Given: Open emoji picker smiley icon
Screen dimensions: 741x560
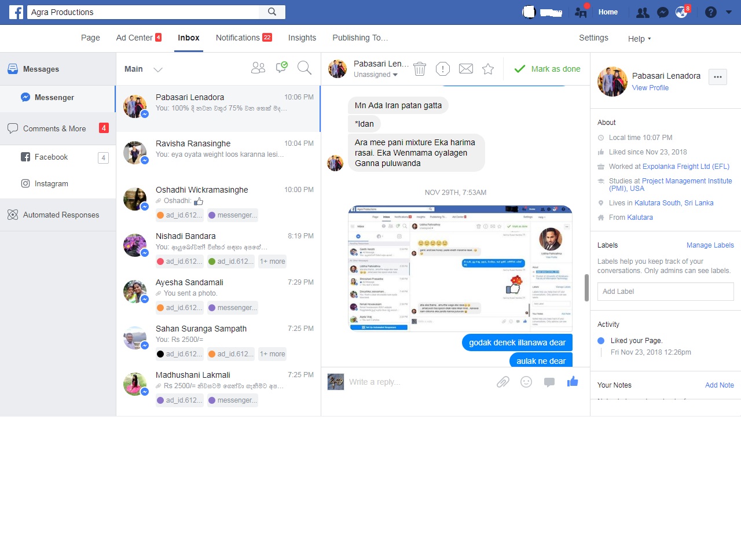Looking at the screenshot, I should coord(526,382).
